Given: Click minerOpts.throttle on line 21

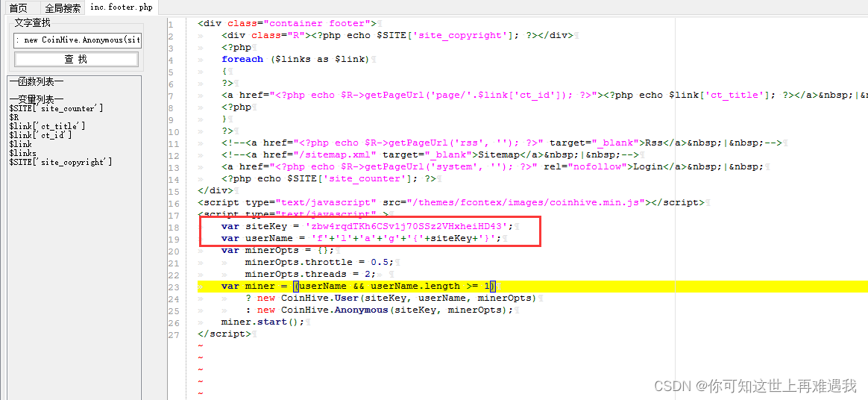Looking at the screenshot, I should pyautogui.click(x=299, y=262).
